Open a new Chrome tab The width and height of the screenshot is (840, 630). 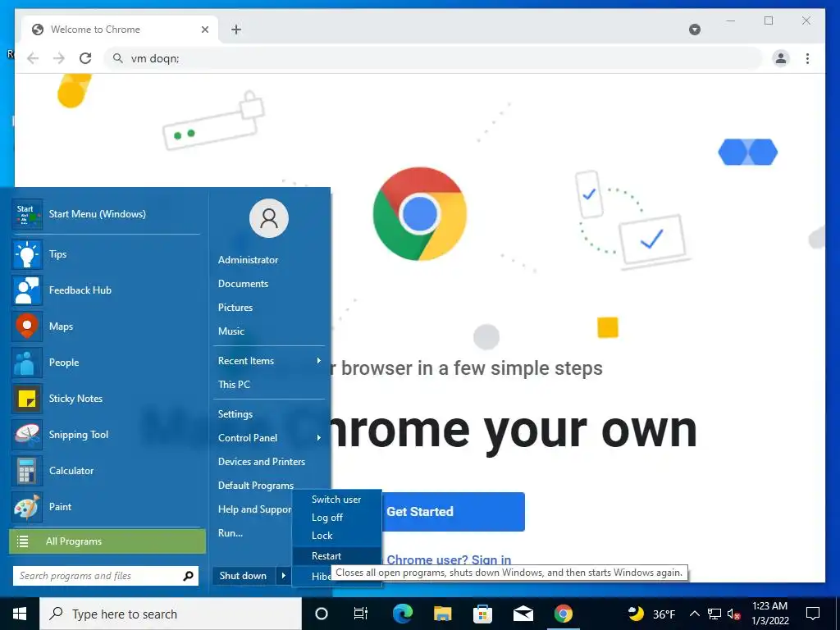236,30
